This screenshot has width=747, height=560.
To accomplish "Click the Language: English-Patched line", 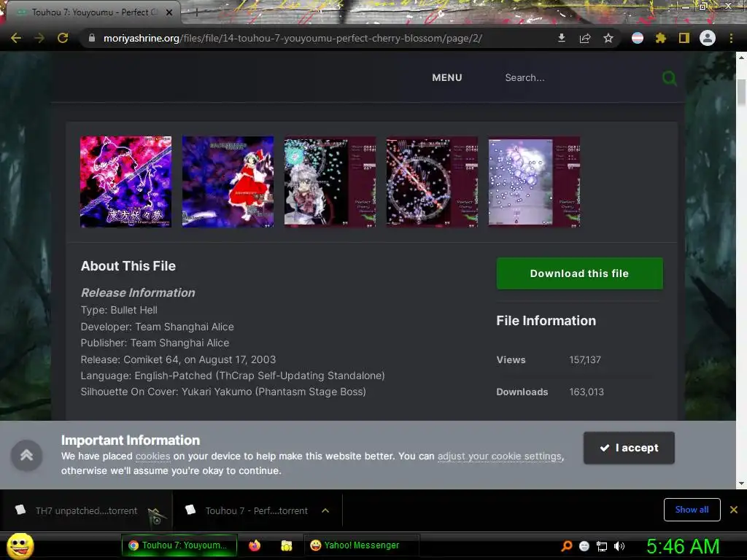I will 233,376.
